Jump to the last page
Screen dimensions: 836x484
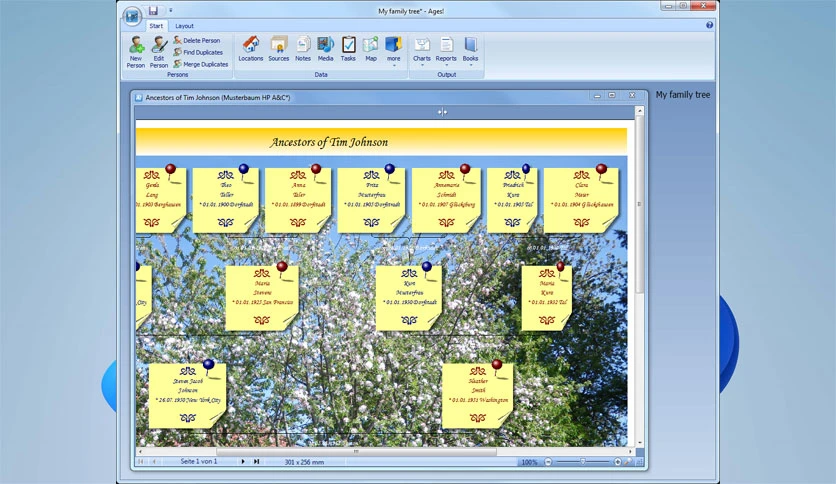256,462
